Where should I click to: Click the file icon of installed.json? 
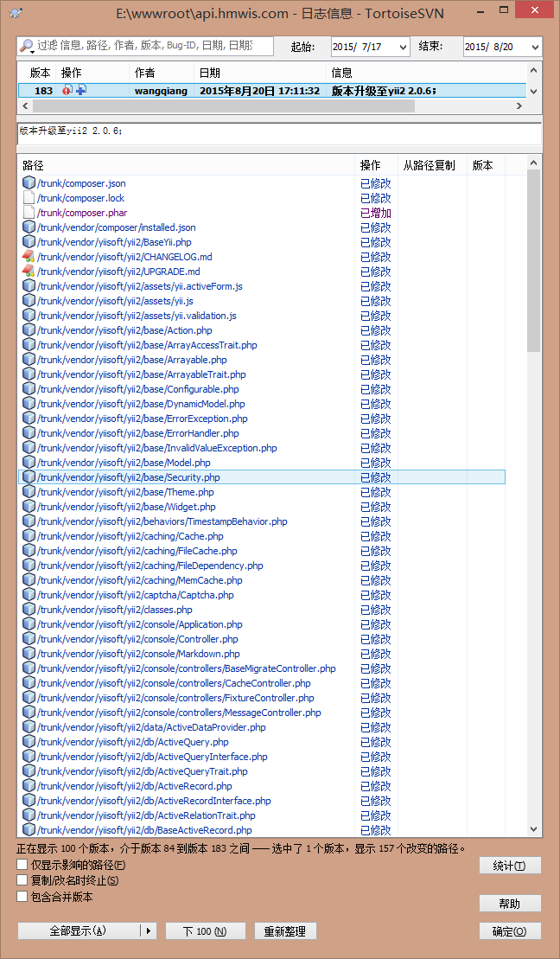29,227
